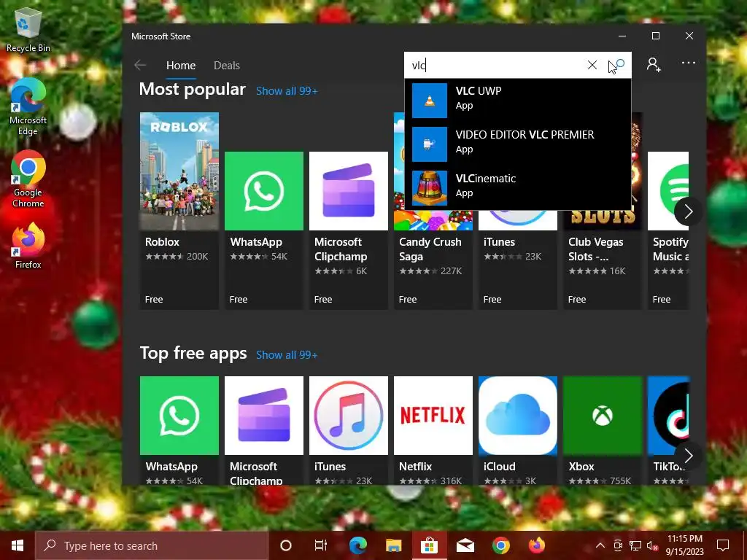Go back with the back arrow
Screen dimensions: 747x560
pos(140,65)
